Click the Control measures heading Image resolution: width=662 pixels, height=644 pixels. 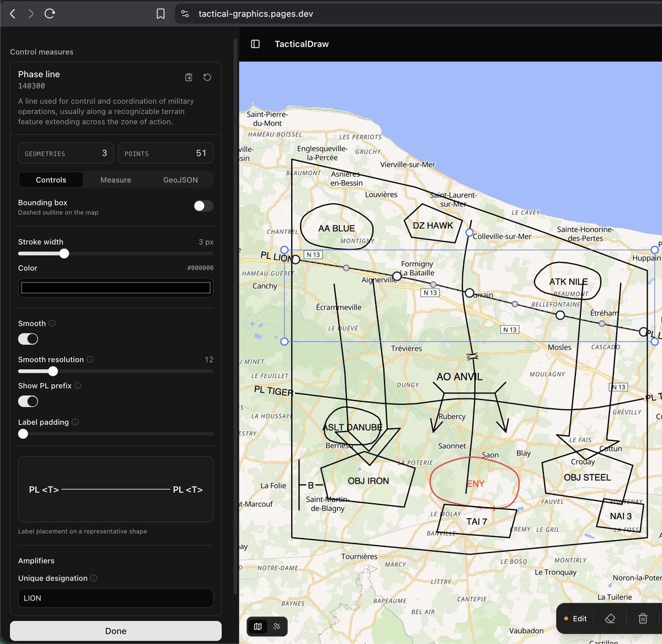(x=41, y=52)
